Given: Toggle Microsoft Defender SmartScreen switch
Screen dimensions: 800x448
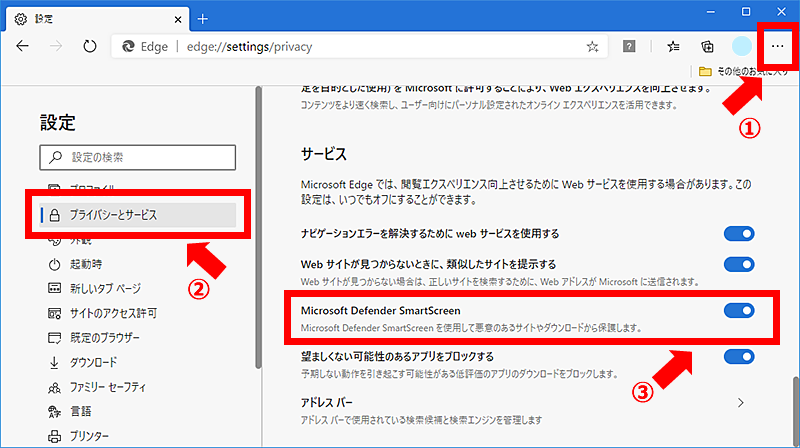Looking at the screenshot, I should click(739, 310).
